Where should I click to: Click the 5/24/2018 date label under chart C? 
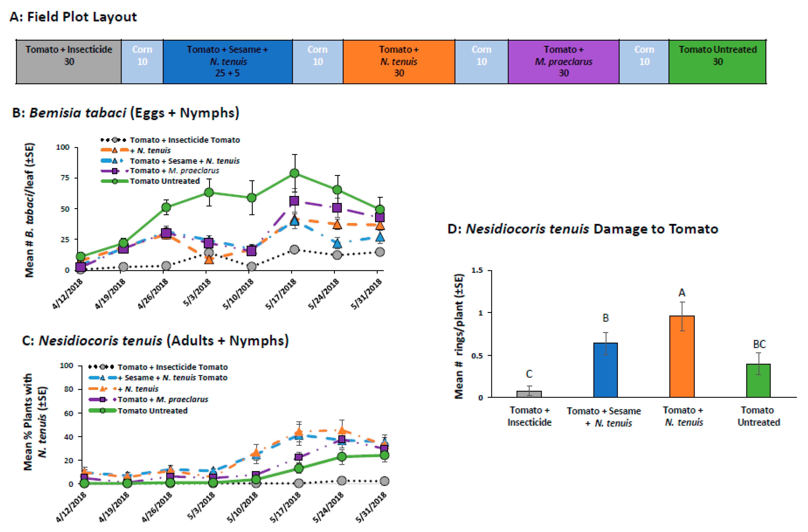point(329,507)
